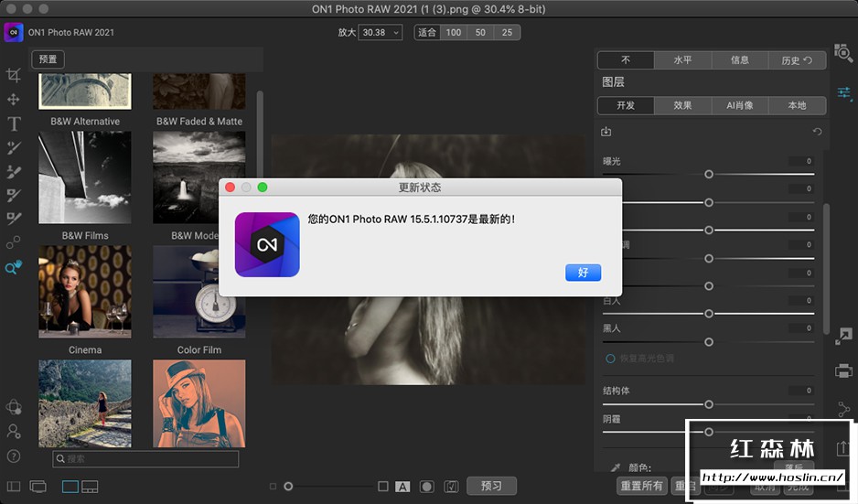Screen dimensions: 858x504
Task: Select the adjustment brush tool below Text
Action: [x=14, y=148]
